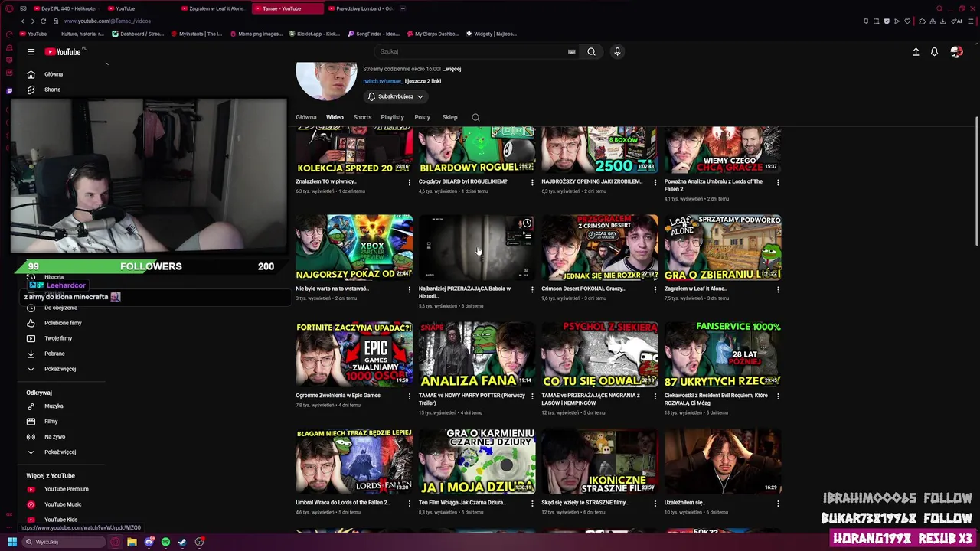The image size is (980, 551).
Task: Open the YouTube hamburger guide menu
Action: coord(31,52)
